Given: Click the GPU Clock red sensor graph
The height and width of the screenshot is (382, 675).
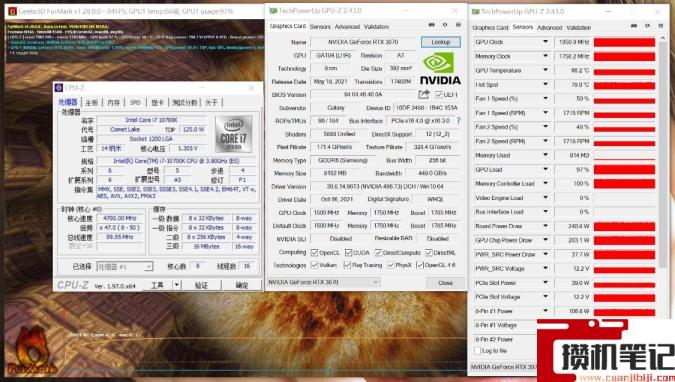Looking at the screenshot, I should [624, 42].
